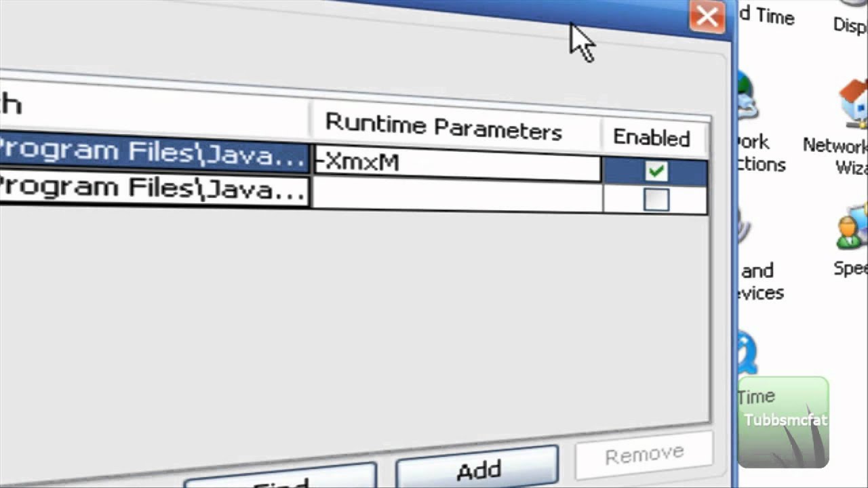
Task: Open the Tubbsmcfat green desktop icon
Action: (x=783, y=422)
